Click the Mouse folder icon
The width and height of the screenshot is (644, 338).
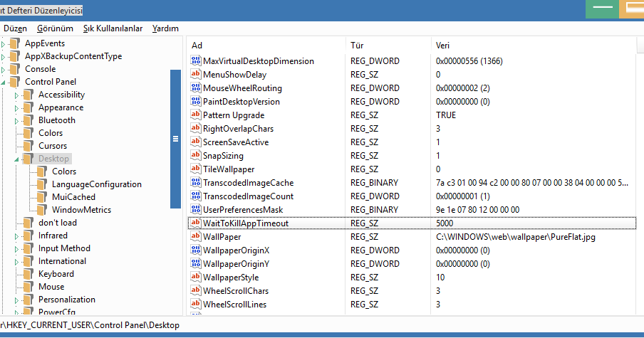(x=28, y=287)
